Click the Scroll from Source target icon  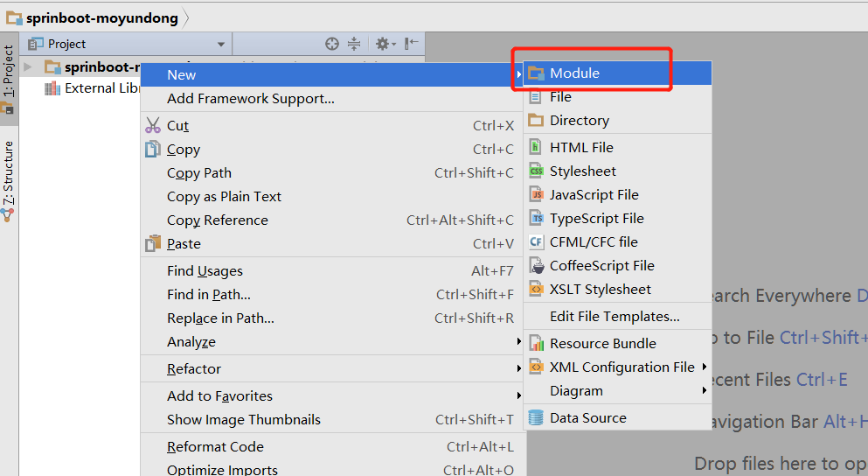(332, 44)
